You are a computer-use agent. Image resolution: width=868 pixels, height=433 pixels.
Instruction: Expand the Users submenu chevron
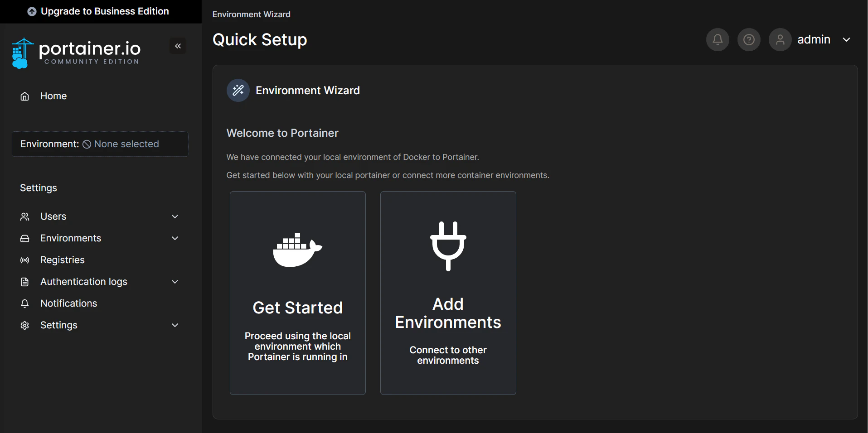click(x=175, y=216)
